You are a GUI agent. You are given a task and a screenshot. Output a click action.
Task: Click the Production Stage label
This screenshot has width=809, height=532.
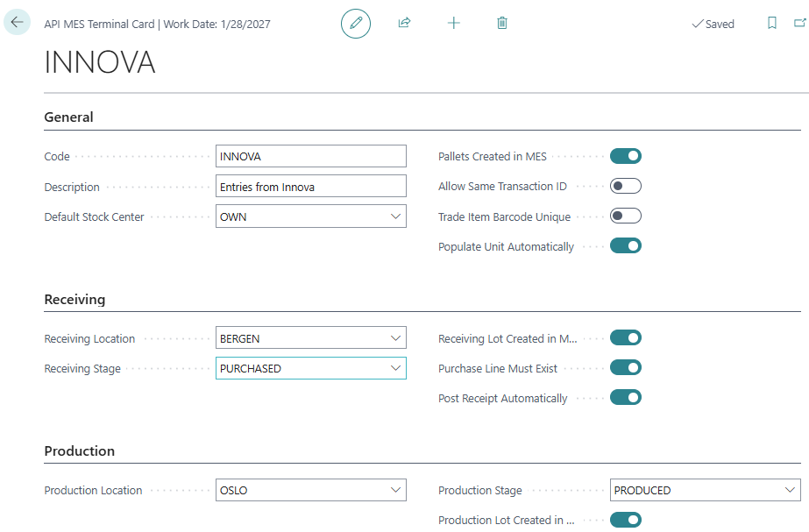point(480,490)
